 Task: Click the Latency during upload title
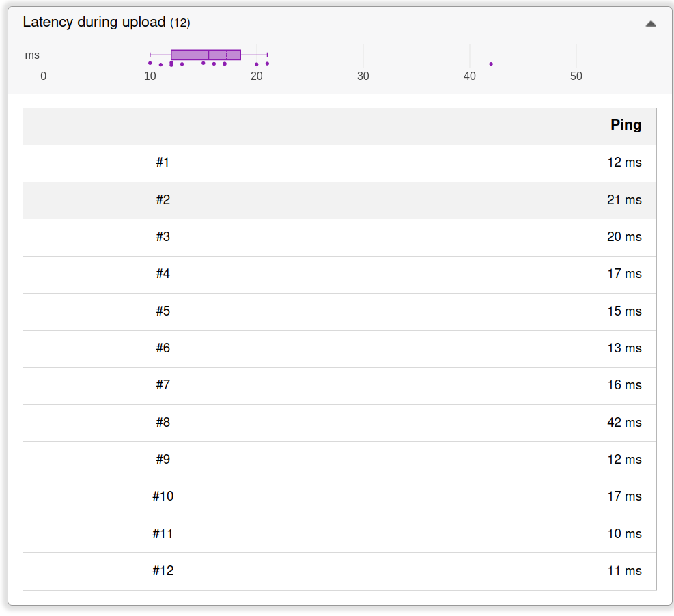click(94, 22)
